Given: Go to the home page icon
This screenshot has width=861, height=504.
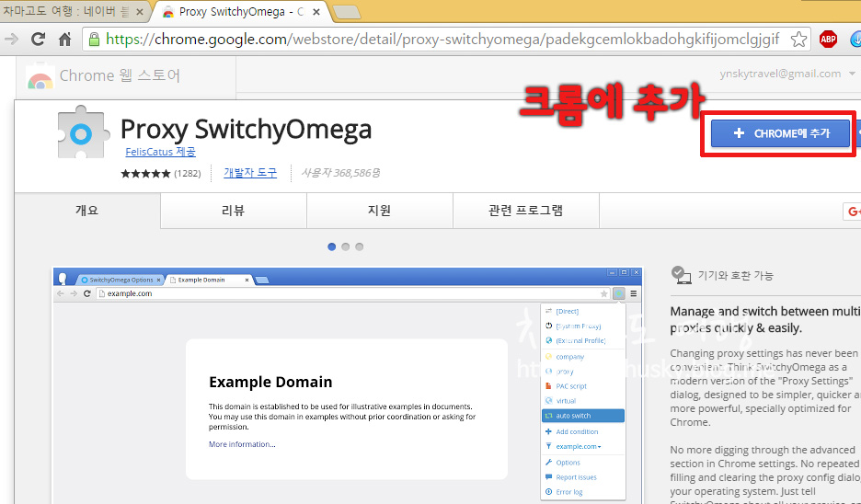Looking at the screenshot, I should [64, 39].
